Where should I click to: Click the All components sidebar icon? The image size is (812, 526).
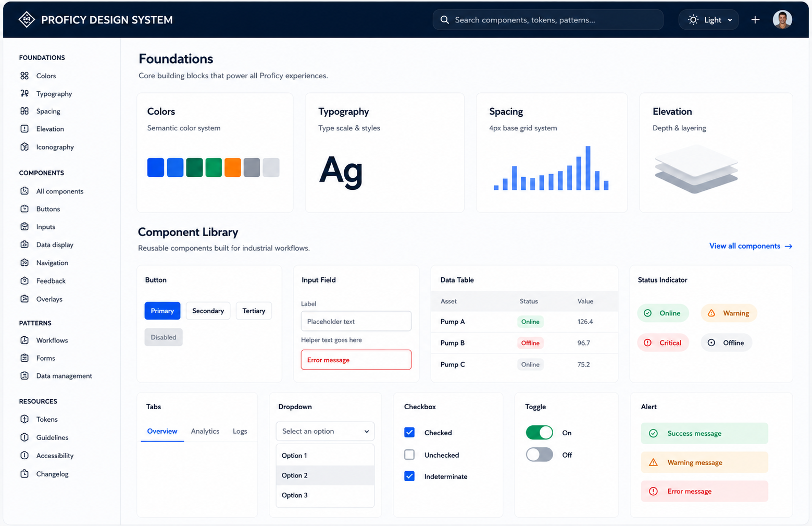24,191
